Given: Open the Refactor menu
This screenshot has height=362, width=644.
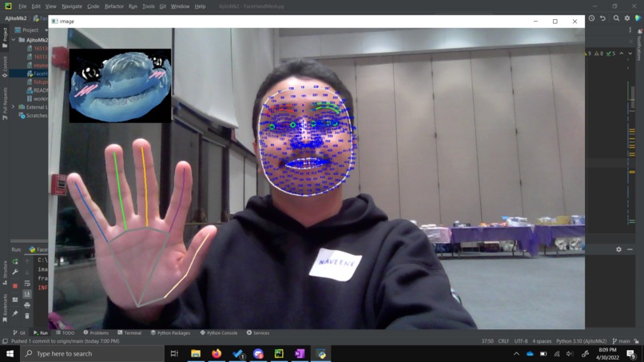Looking at the screenshot, I should pos(114,6).
